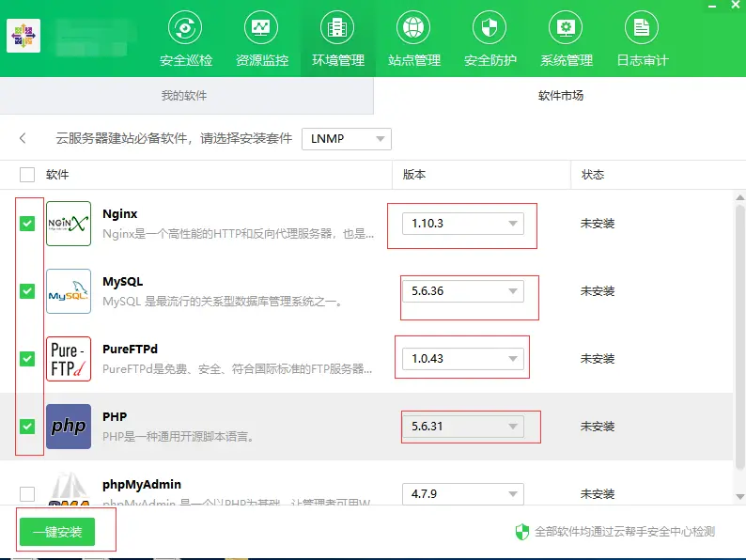Click the scrollbar up arrow
The image size is (746, 560).
(739, 197)
